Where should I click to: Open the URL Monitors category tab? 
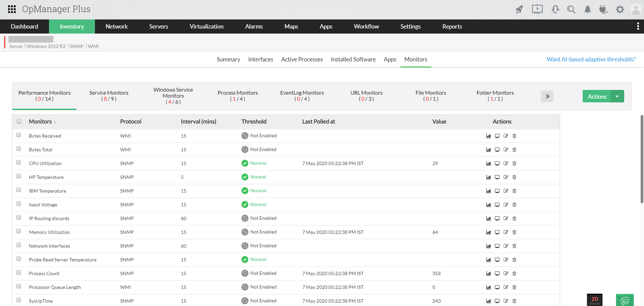click(x=366, y=96)
